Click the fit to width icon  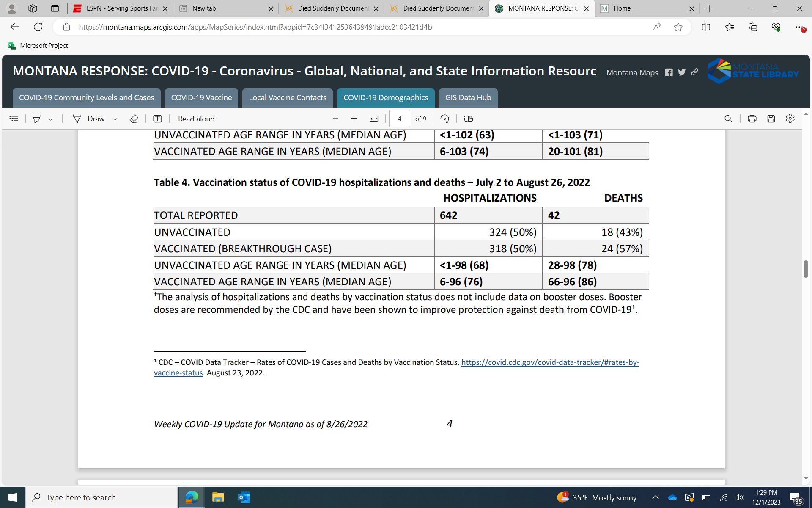tap(374, 119)
